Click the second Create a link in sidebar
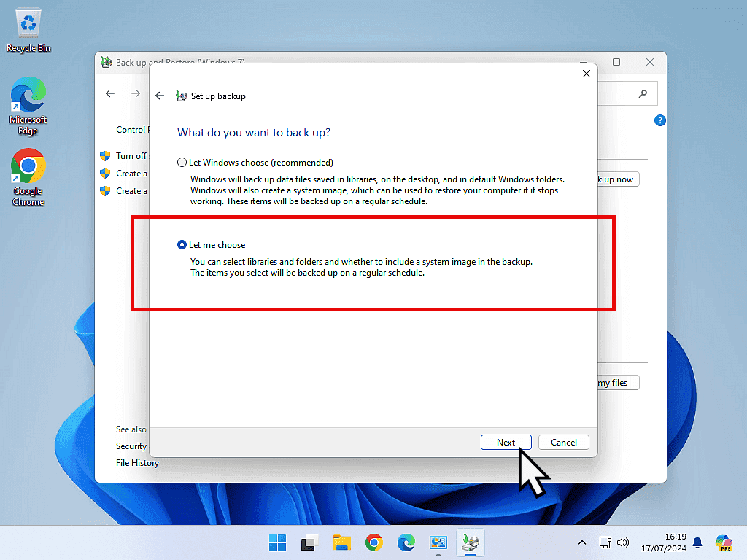The image size is (747, 560). 131,191
